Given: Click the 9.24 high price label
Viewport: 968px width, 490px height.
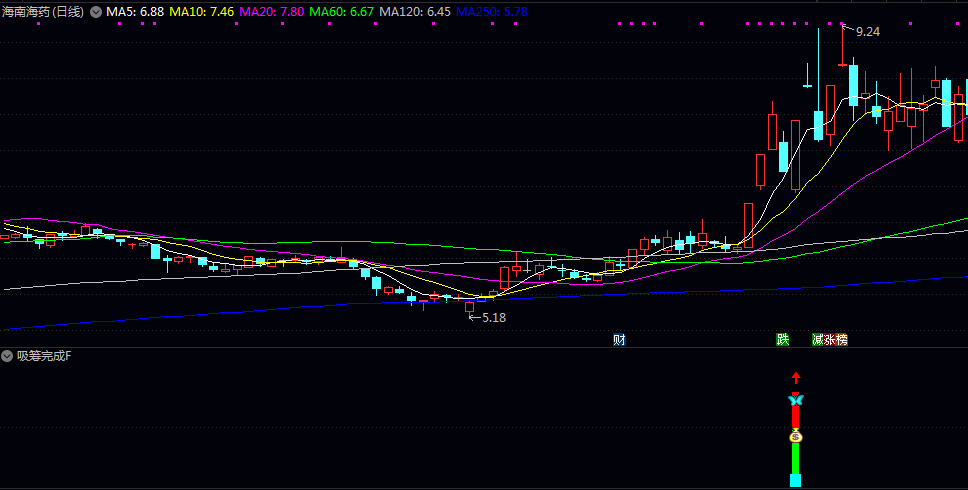Looking at the screenshot, I should (x=867, y=32).
